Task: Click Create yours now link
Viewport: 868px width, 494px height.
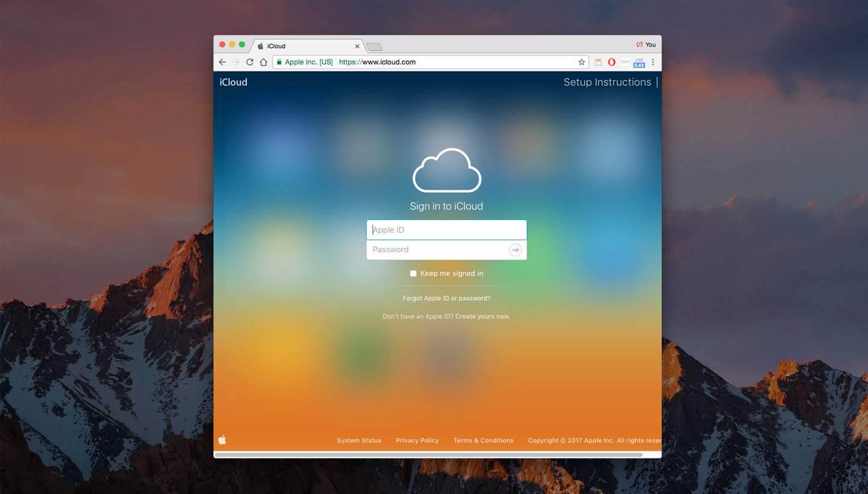Action: coord(483,316)
